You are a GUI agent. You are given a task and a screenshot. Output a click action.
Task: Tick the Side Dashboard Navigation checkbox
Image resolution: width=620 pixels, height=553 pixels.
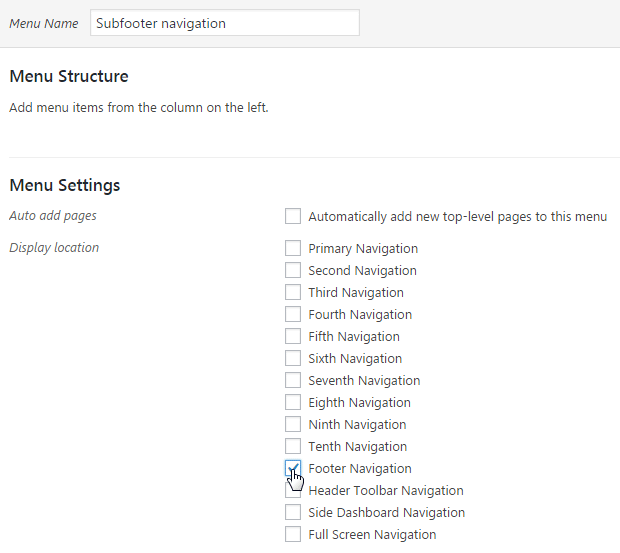(293, 512)
